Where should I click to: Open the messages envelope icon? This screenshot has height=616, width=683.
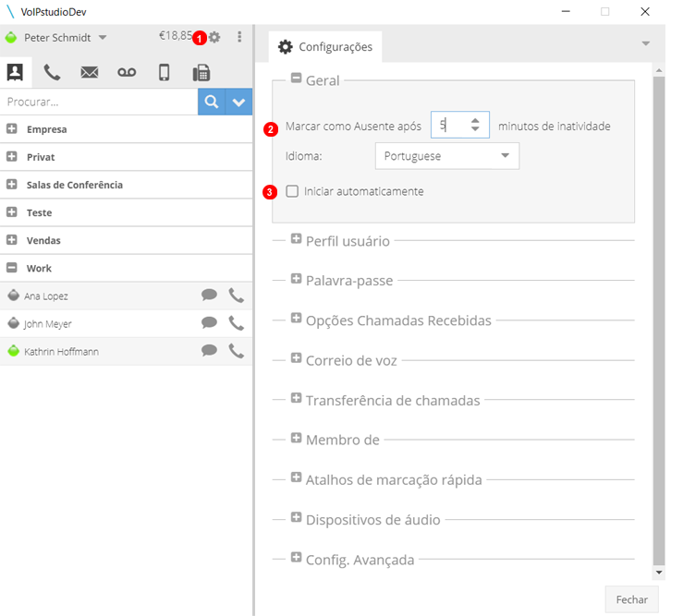pyautogui.click(x=90, y=72)
